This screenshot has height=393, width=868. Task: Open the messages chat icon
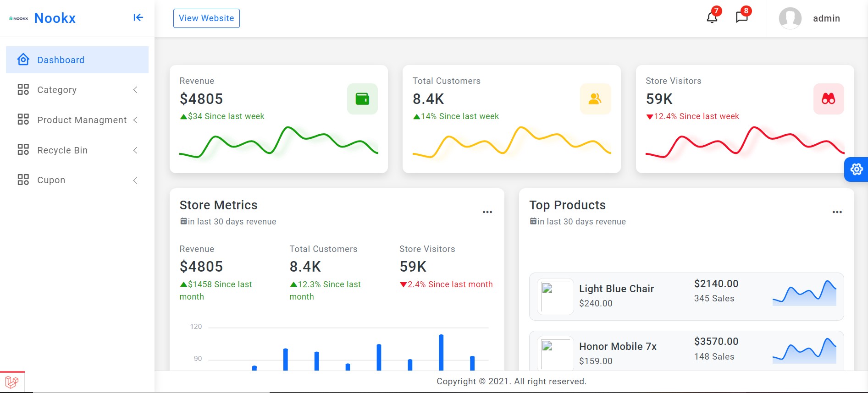tap(741, 18)
